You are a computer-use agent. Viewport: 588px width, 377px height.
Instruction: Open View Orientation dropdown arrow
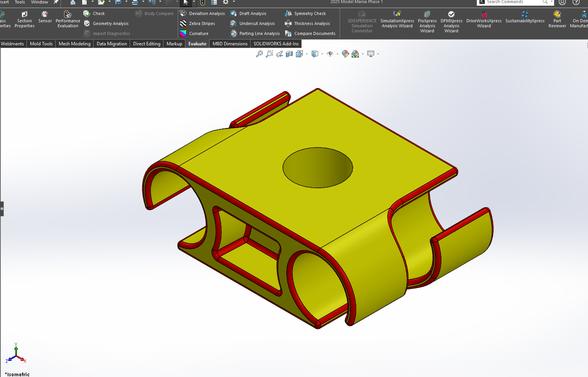[x=307, y=54]
